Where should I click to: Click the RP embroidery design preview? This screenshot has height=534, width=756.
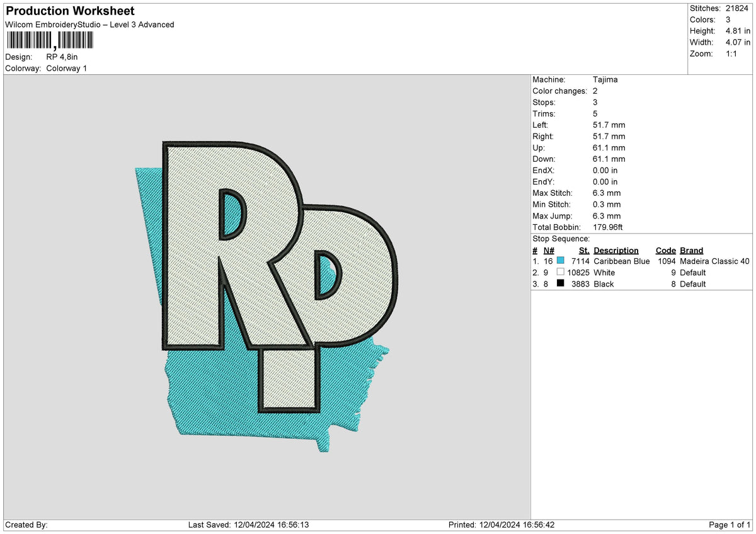[267, 296]
